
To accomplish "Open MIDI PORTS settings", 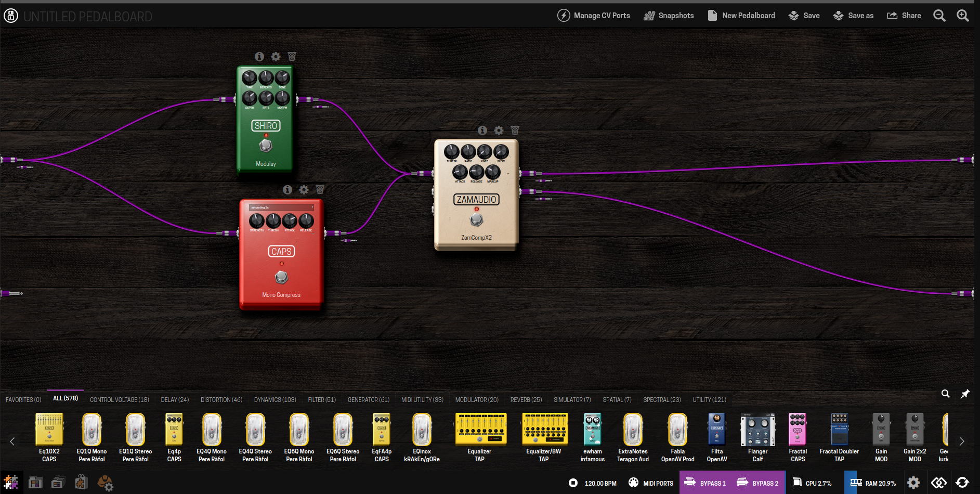I will [x=651, y=483].
